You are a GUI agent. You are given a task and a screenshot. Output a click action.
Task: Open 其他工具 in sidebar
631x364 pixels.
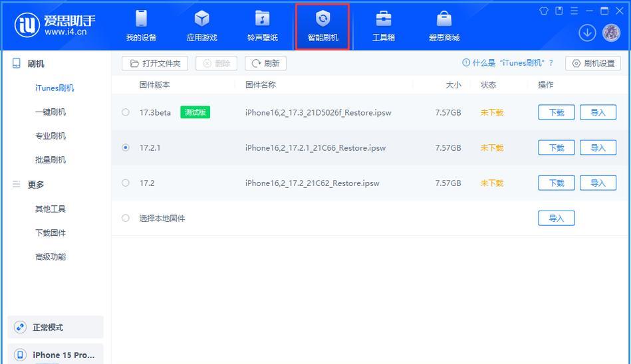tap(51, 209)
